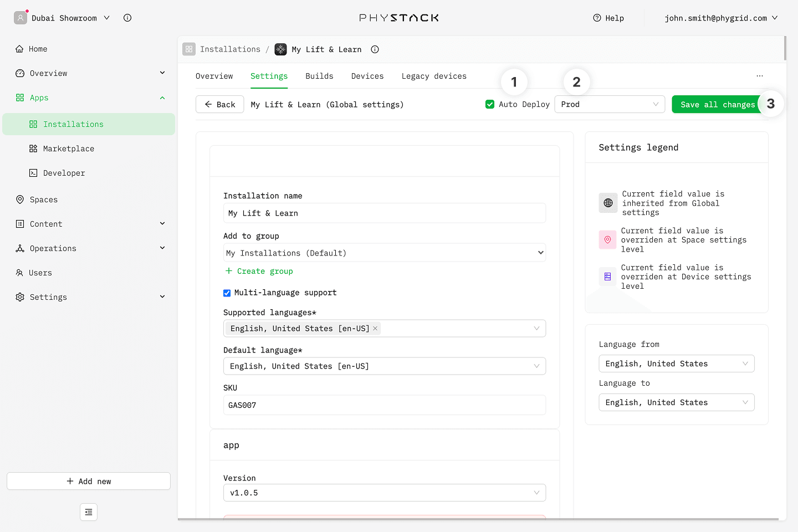
Task: Click the SKU input field
Action: pyautogui.click(x=385, y=405)
